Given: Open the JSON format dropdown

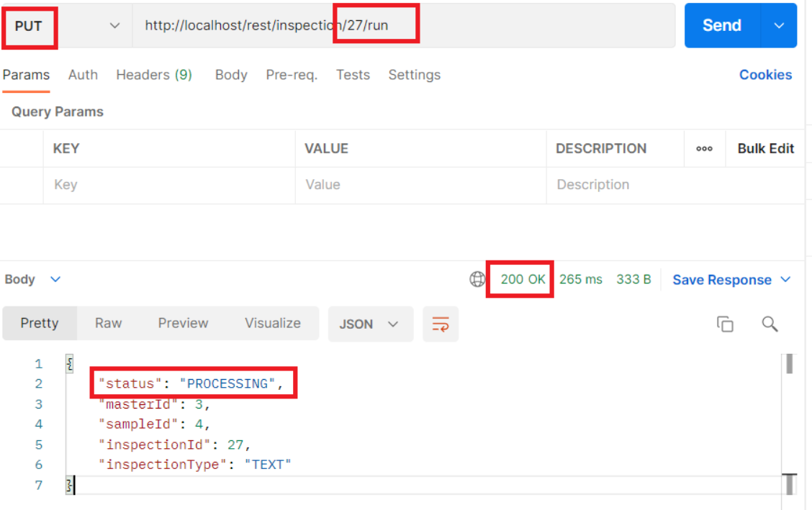Looking at the screenshot, I should 370,324.
